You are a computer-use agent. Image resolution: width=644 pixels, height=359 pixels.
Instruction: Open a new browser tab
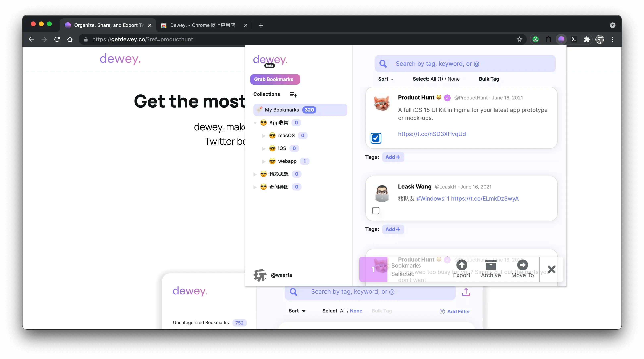261,25
